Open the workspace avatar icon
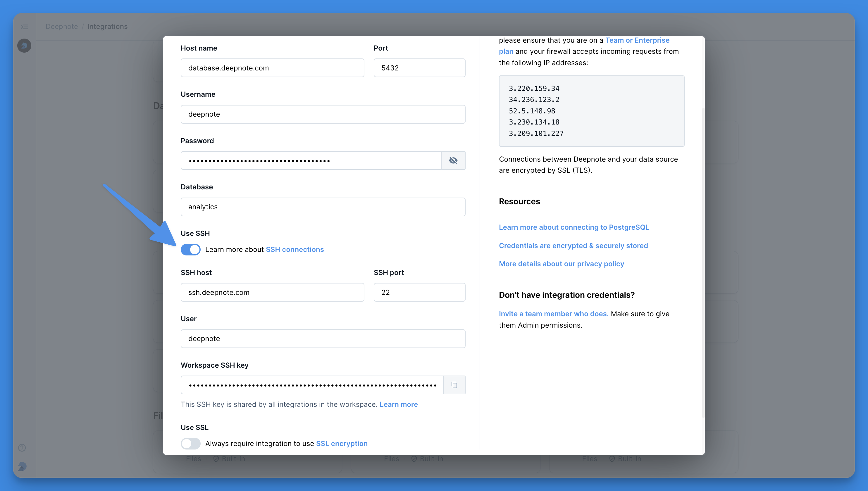 (24, 46)
